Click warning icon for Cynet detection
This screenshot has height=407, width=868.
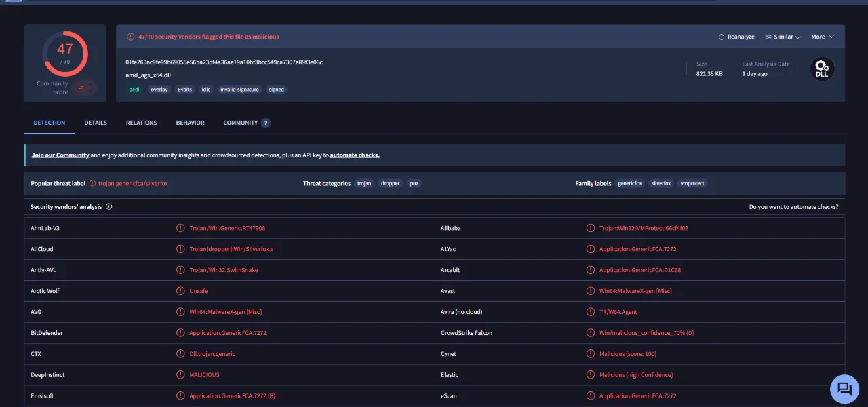(591, 354)
